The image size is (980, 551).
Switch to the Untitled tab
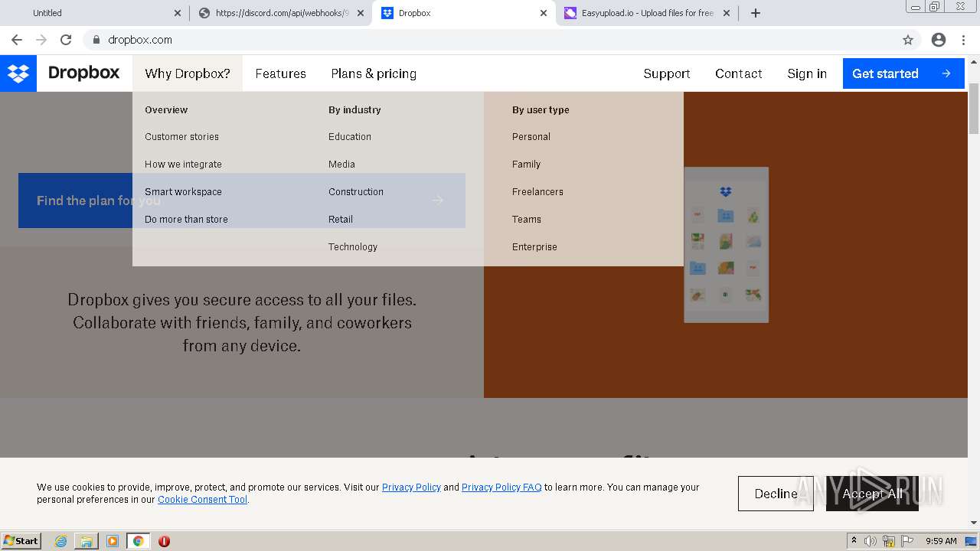(95, 13)
